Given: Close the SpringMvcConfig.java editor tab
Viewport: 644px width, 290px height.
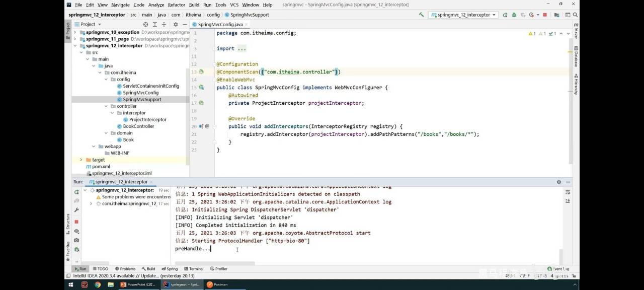Looking at the screenshot, I should click(247, 24).
